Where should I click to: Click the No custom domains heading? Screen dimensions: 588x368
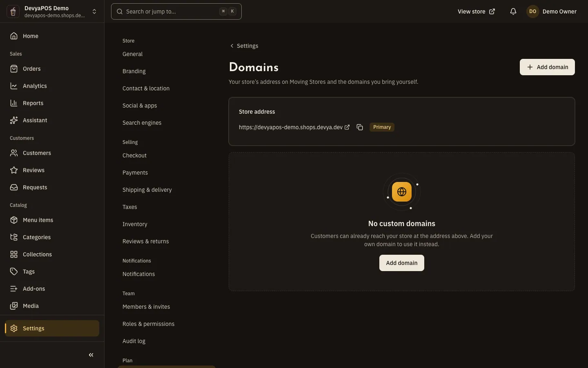(x=402, y=224)
